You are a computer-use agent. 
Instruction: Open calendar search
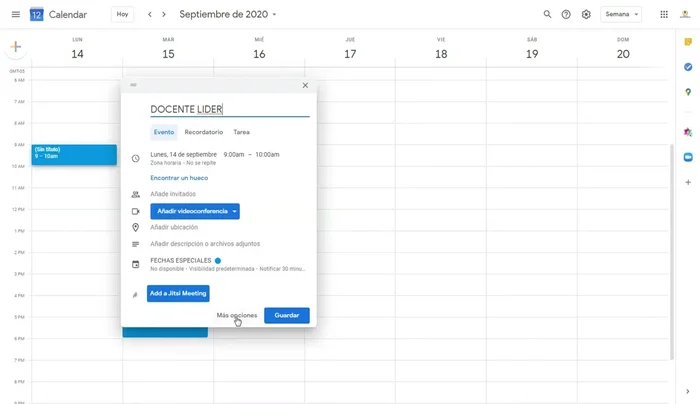[x=547, y=14]
